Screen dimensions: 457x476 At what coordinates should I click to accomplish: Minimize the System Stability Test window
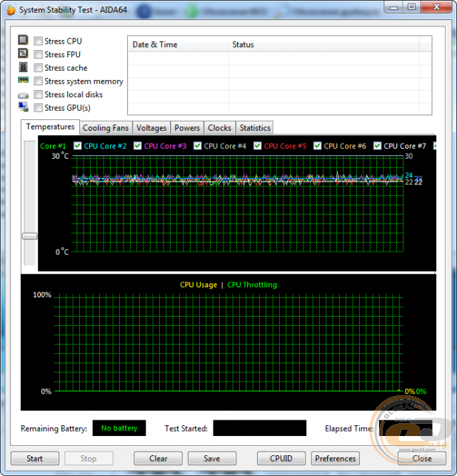pyautogui.click(x=393, y=7)
